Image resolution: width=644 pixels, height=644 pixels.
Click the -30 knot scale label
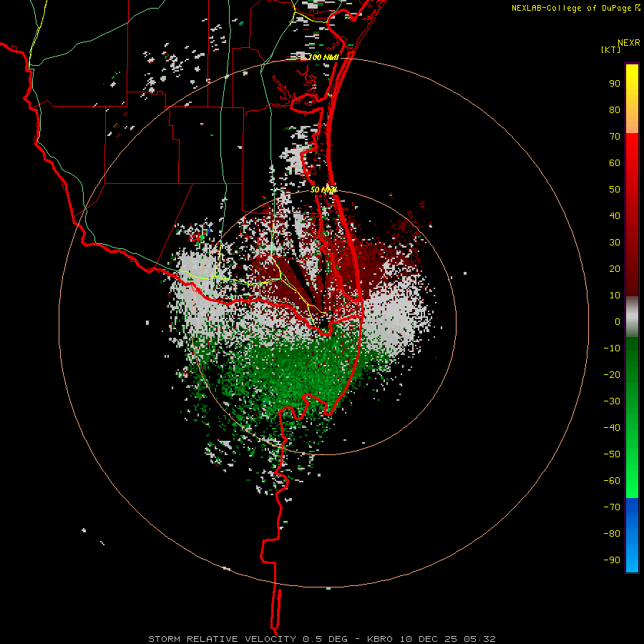[x=612, y=401]
